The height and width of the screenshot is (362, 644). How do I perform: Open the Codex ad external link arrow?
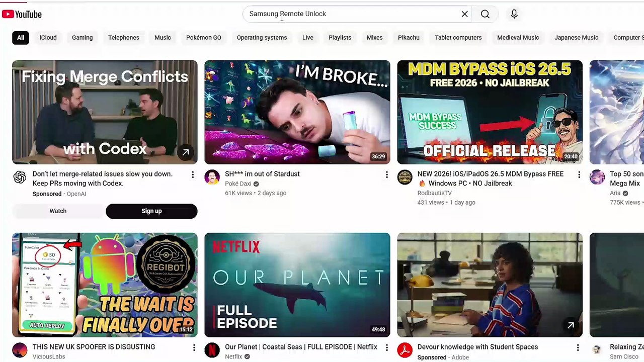[x=186, y=152]
